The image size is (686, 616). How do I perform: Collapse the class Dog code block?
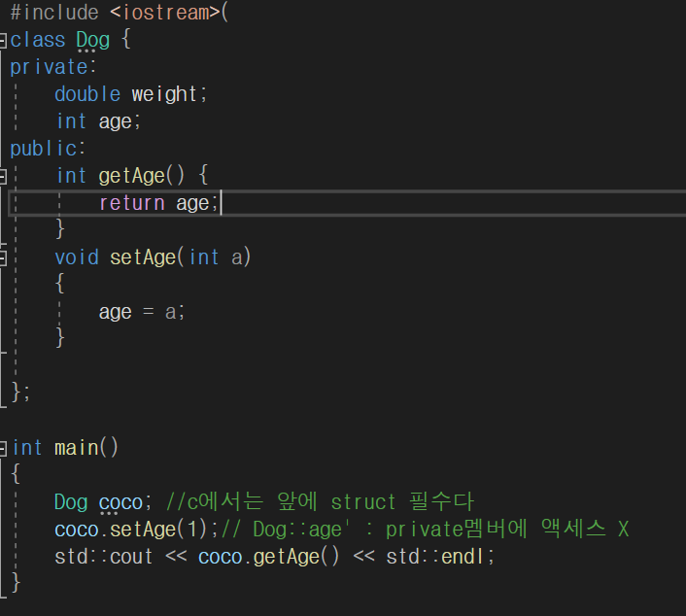point(3,40)
